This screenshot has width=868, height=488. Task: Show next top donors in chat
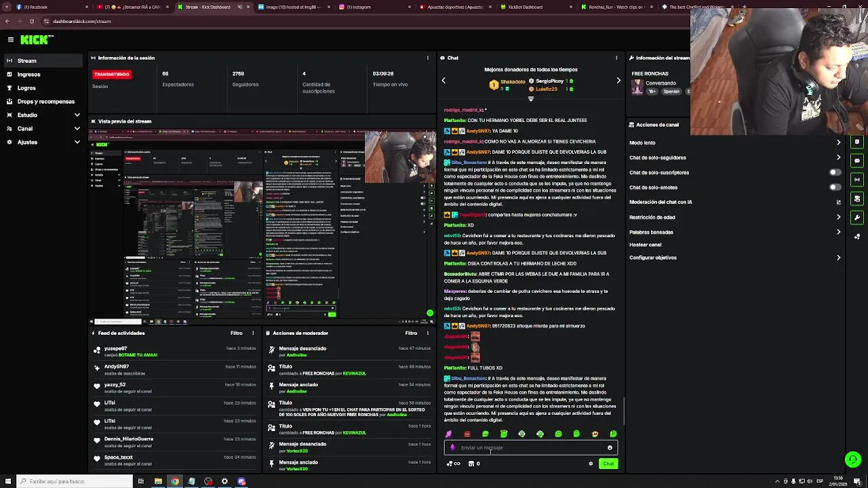coord(618,81)
